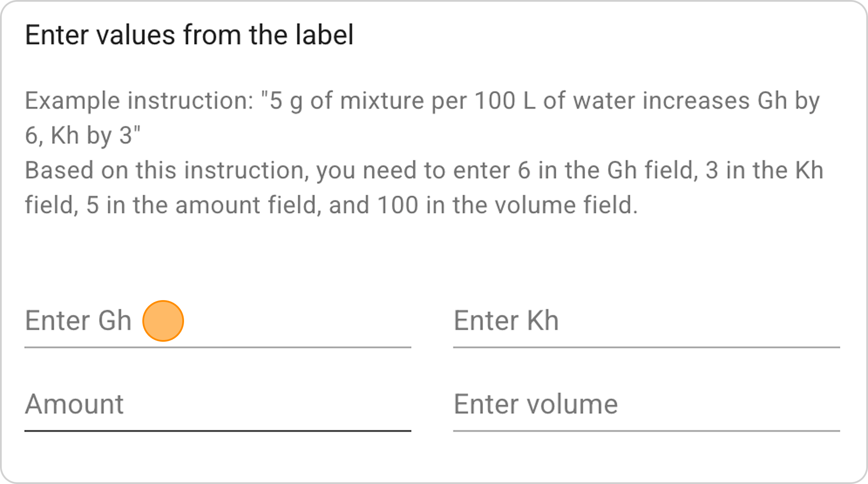Click the 'Enter values from the label' heading
This screenshot has height=484, width=868.
[x=189, y=35]
